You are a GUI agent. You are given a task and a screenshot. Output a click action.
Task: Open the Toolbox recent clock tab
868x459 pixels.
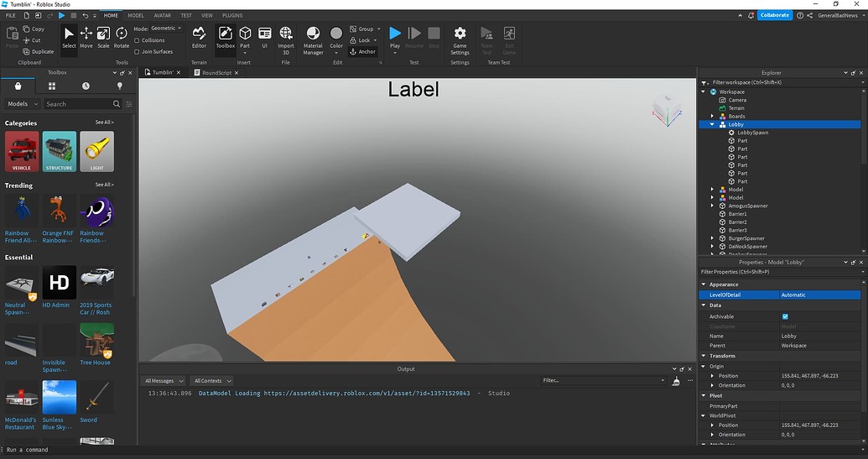[x=86, y=86]
